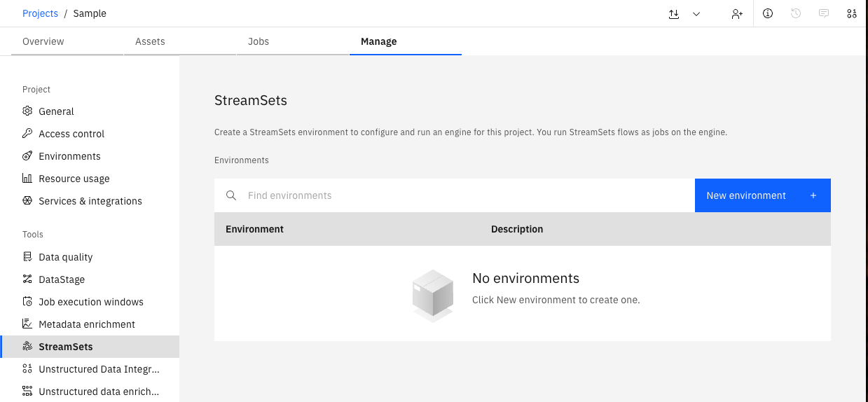Open Resource usage in sidebar
868x402 pixels.
[90, 179]
